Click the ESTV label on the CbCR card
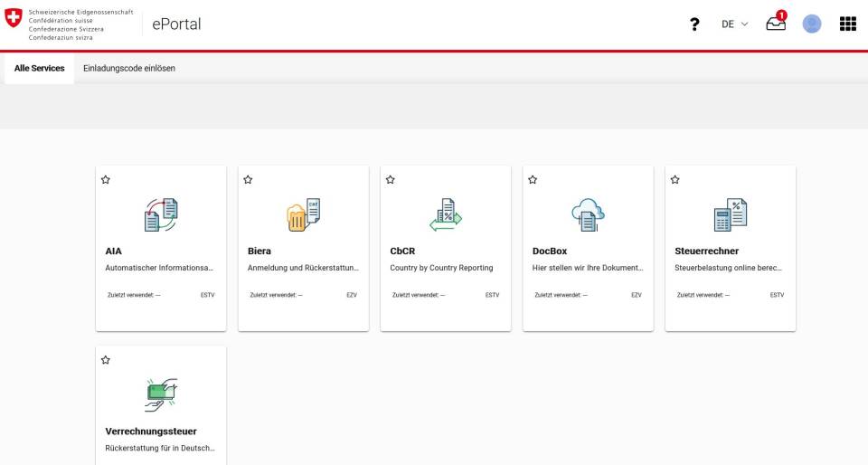The height and width of the screenshot is (465, 868). (x=492, y=295)
